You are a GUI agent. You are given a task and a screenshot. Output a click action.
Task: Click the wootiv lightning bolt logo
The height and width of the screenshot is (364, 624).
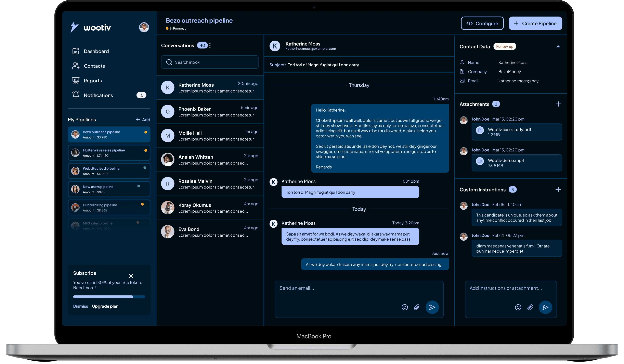[x=74, y=27]
